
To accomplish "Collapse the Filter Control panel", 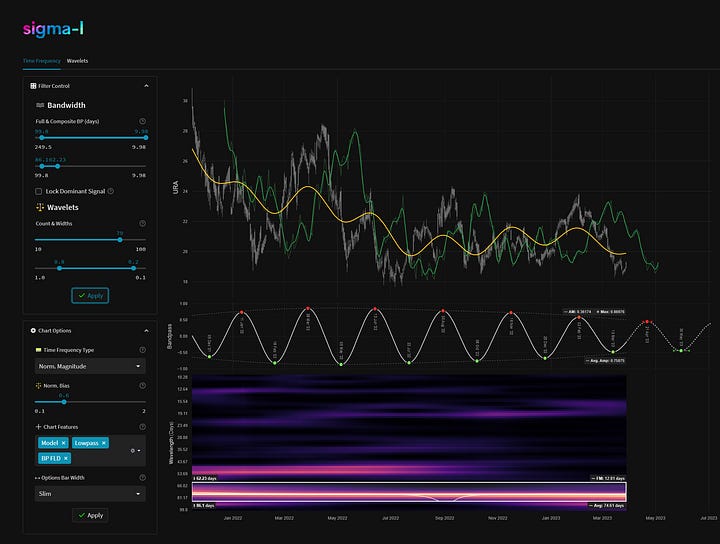I will (x=146, y=86).
